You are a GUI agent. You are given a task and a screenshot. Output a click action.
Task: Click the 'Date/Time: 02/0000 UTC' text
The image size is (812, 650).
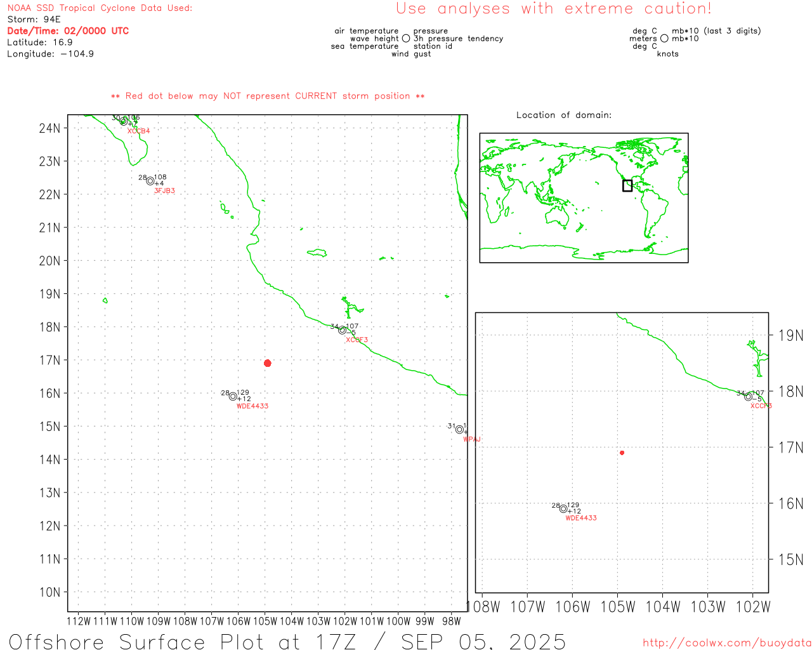coord(68,31)
